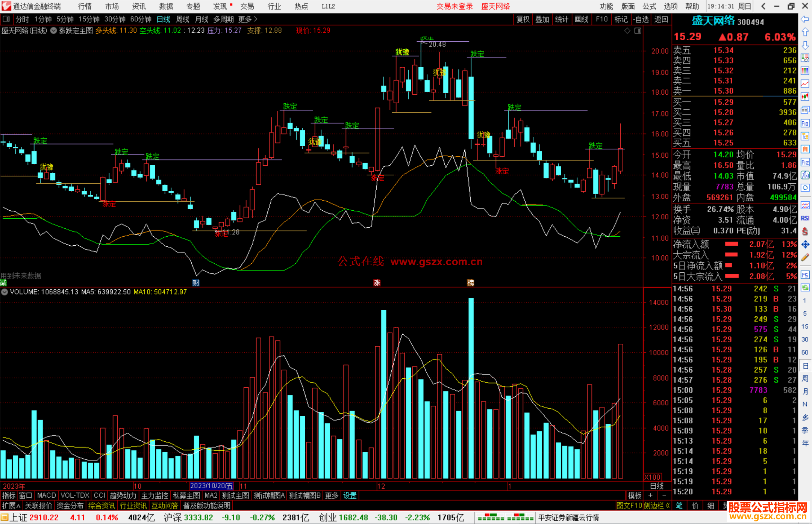Expand the 扩展 panel arrow
This screenshot has width=812, height=524.
point(11,506)
